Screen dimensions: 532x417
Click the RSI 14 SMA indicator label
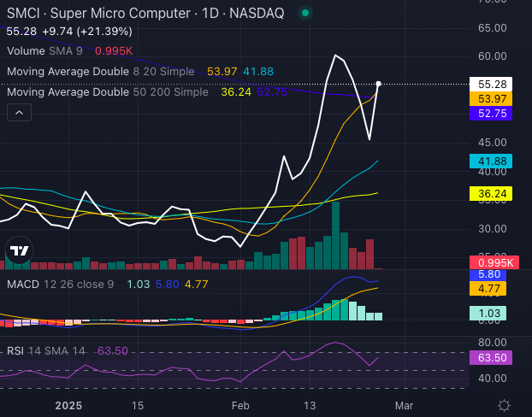[x=45, y=350]
